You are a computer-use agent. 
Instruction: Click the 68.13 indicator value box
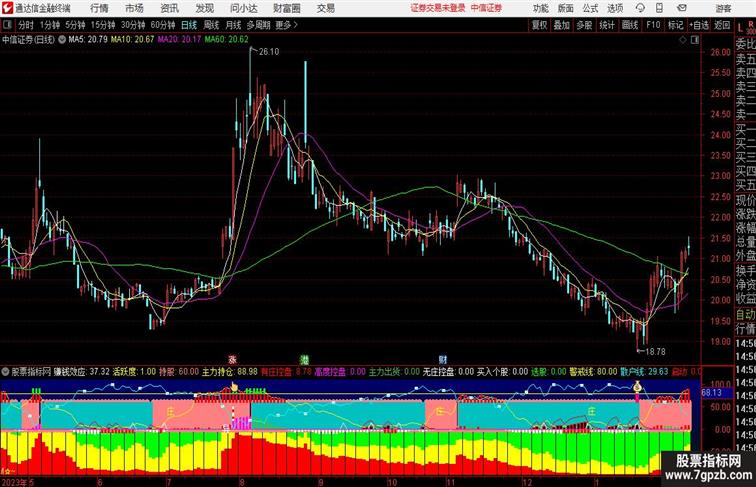[712, 393]
